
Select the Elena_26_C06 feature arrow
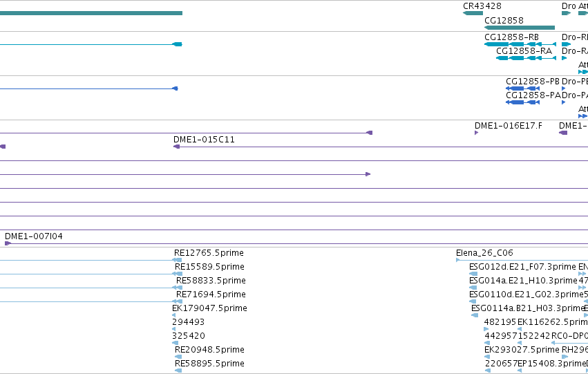458,260
